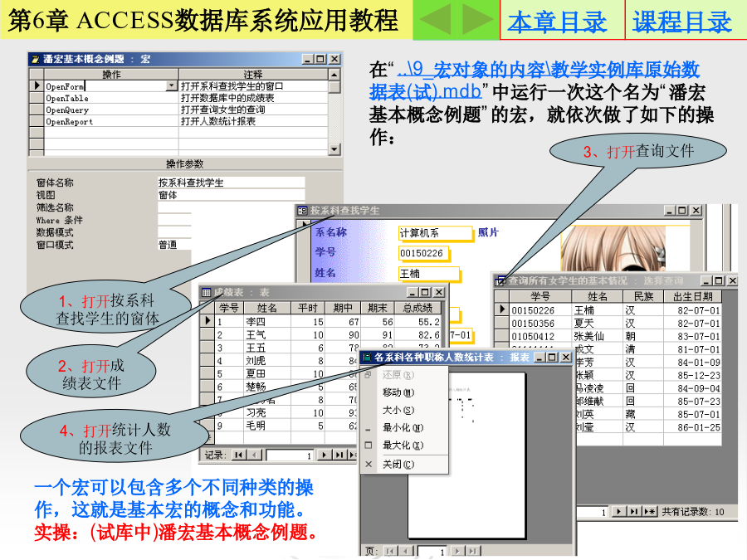This screenshot has width=747, height=560.
Task: Select the name cell 李四 in 成绩表
Action: tap(266, 322)
